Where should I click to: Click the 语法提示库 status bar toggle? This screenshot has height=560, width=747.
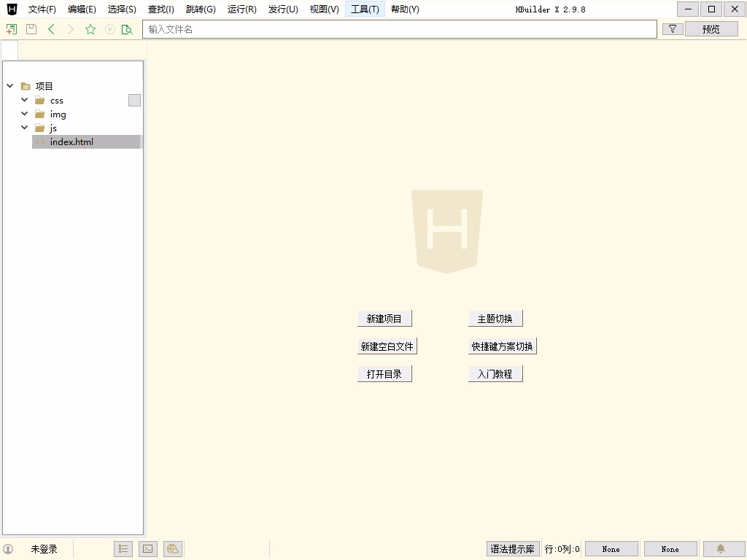(x=513, y=548)
